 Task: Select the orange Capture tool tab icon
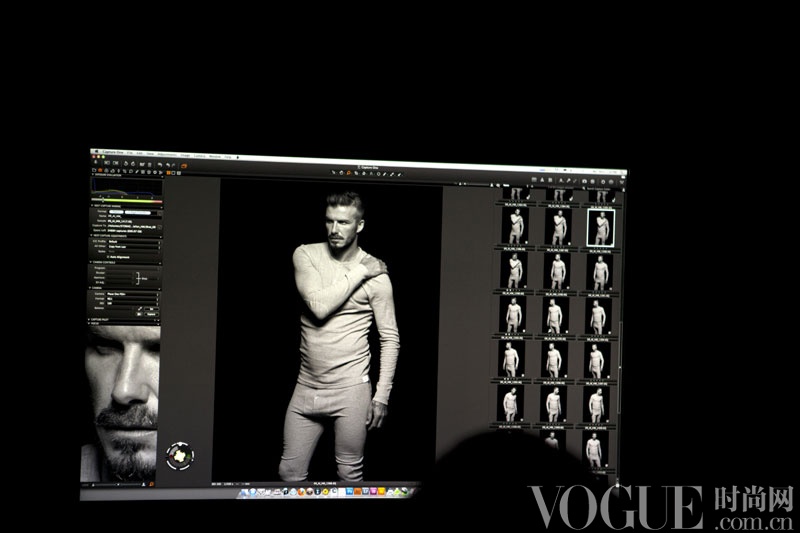100,170
